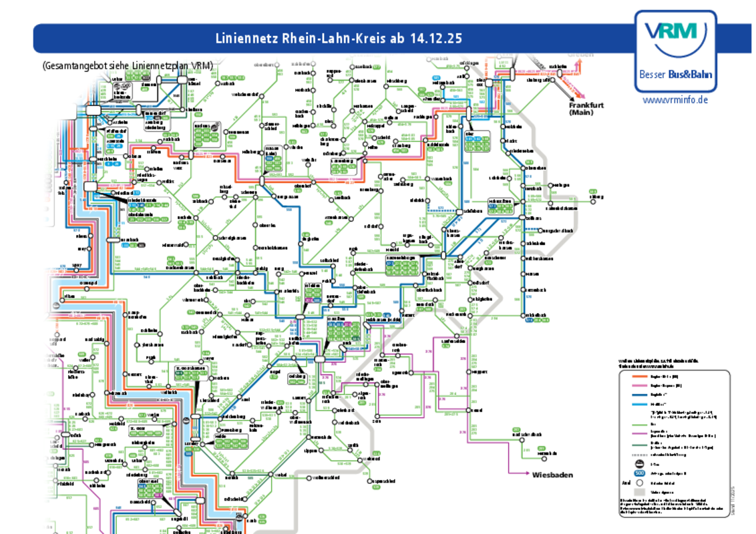Click the purple arrow next to Wiesbaden

526,475
